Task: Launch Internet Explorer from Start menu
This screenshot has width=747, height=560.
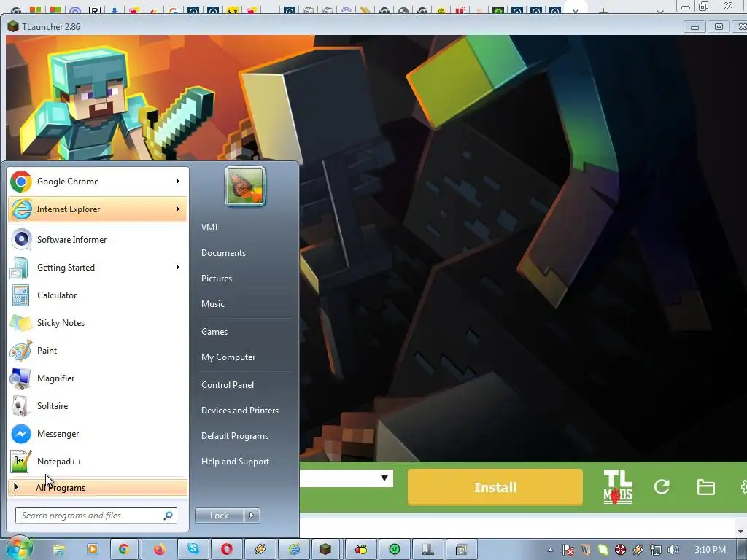Action: [x=98, y=209]
